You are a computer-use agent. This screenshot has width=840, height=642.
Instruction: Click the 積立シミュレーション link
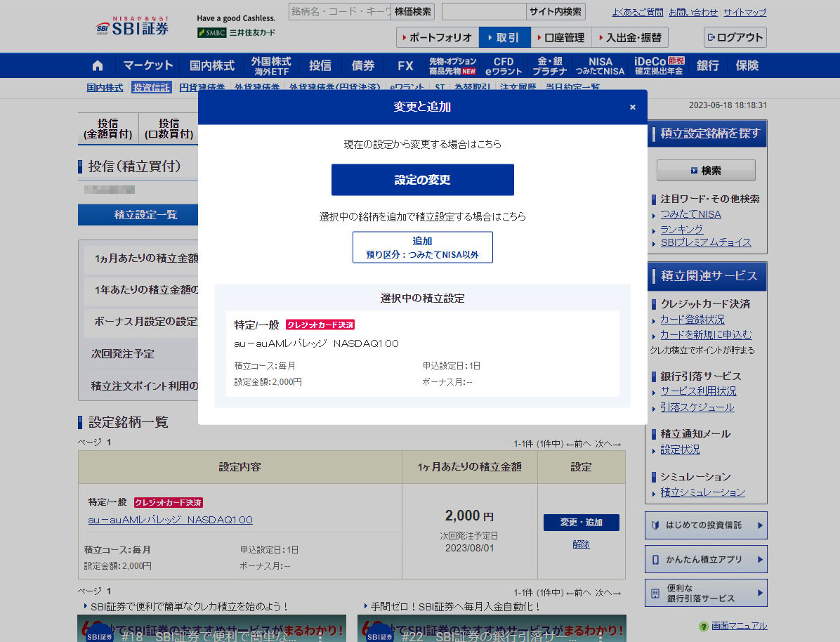(702, 492)
